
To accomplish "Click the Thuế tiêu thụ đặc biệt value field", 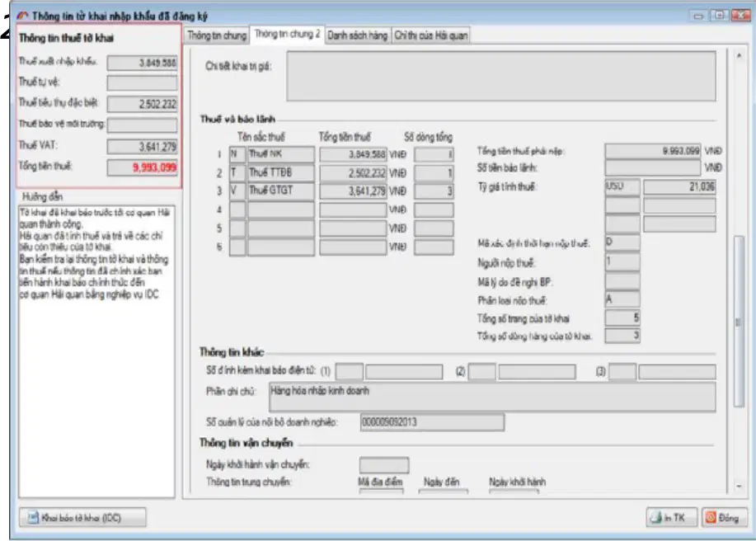I will point(142,104).
